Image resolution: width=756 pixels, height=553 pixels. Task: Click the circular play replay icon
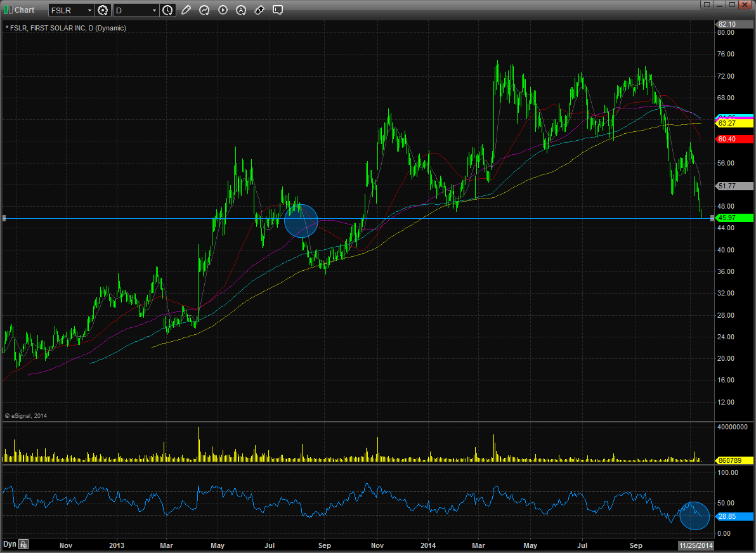click(223, 10)
